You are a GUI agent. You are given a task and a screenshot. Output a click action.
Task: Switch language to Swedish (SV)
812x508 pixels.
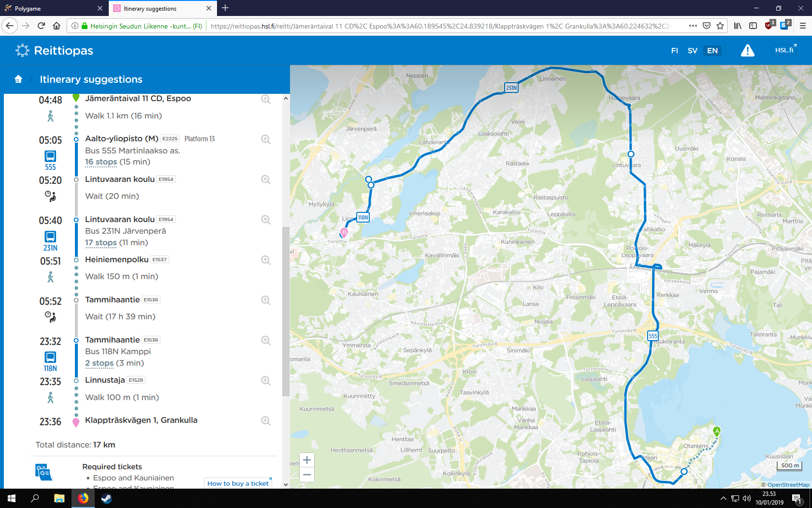692,51
